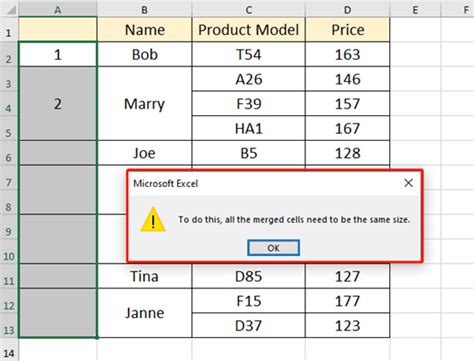Click the gray cell A11 beside Tina

pos(58,276)
